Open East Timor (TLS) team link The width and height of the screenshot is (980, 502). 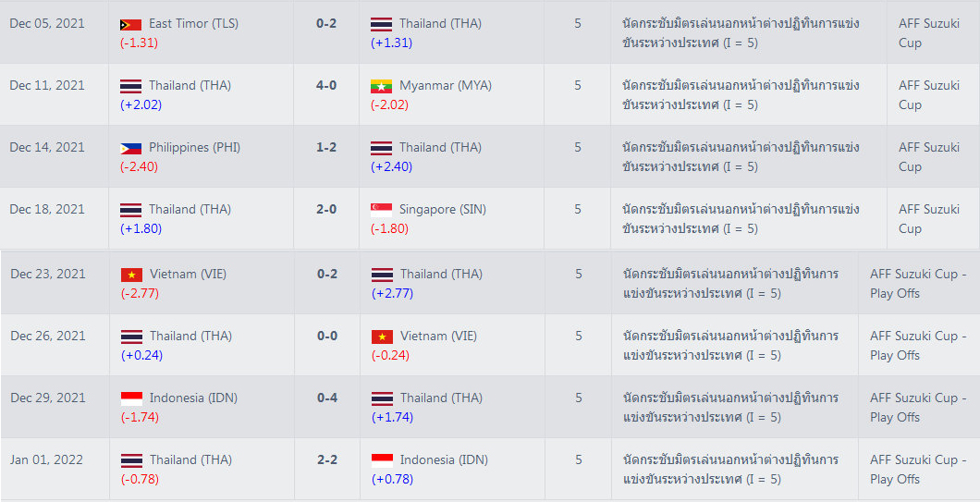193,24
